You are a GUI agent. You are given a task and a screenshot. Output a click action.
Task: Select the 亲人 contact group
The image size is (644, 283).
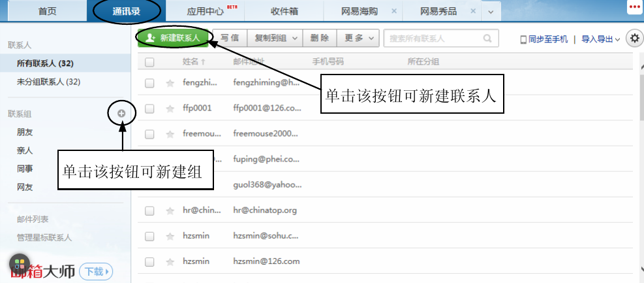pyautogui.click(x=25, y=150)
